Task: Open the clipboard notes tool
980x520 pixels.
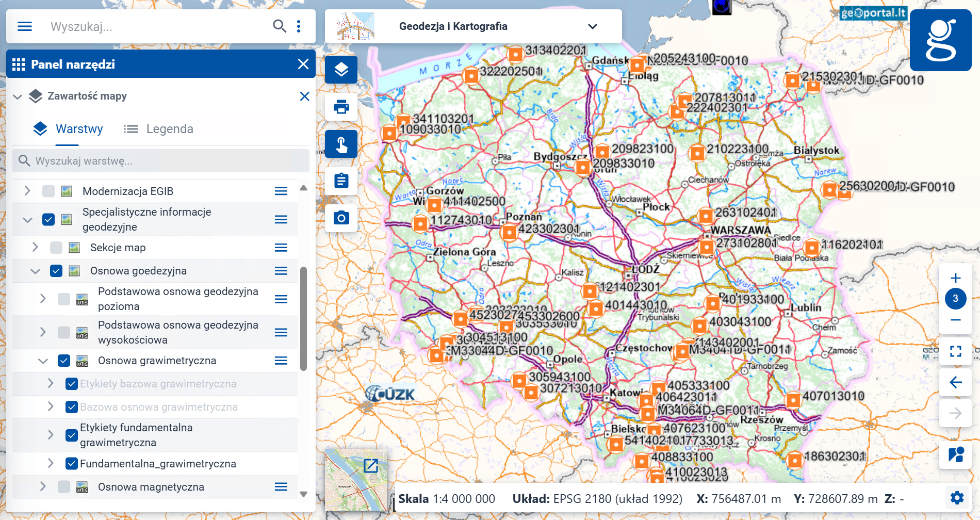Action: (x=341, y=181)
